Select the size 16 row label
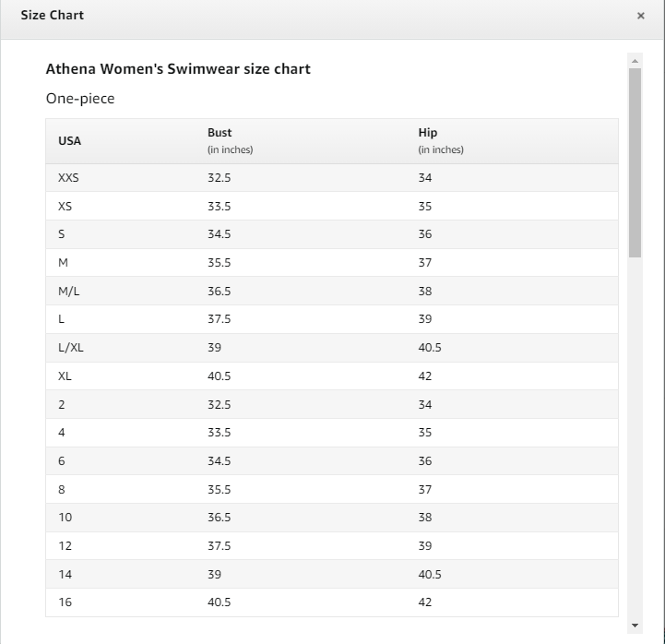The height and width of the screenshot is (644, 665). [65, 602]
